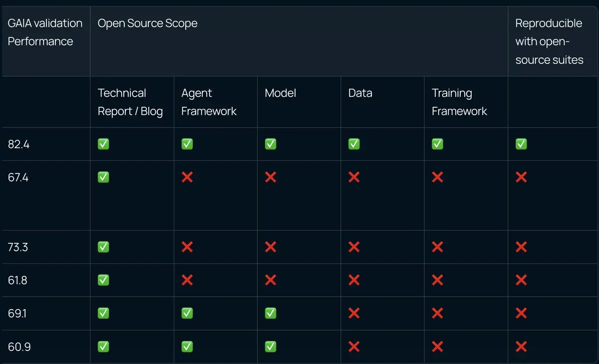The height and width of the screenshot is (364, 599).
Task: Click the green check for 67.4 Technical Report
Action: pyautogui.click(x=103, y=177)
